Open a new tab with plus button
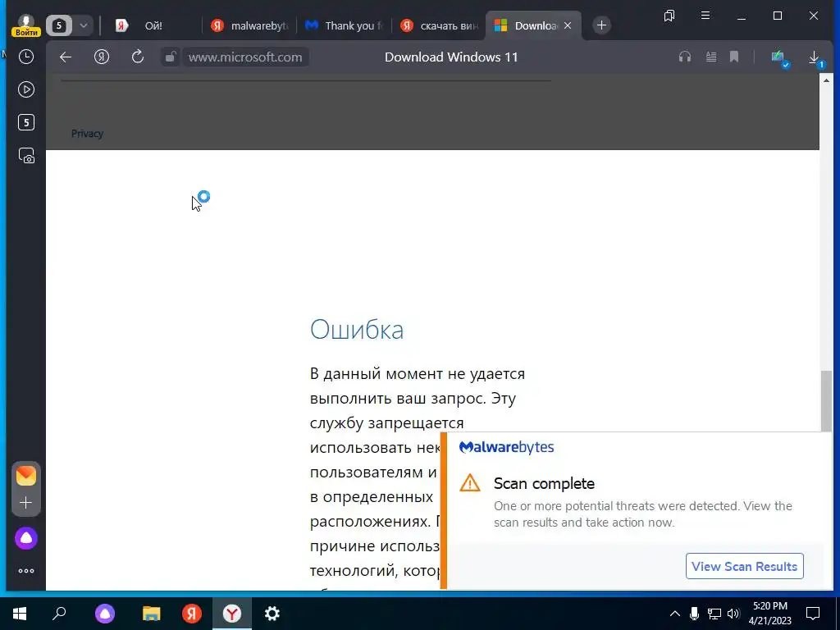This screenshot has width=840, height=630. click(x=601, y=25)
